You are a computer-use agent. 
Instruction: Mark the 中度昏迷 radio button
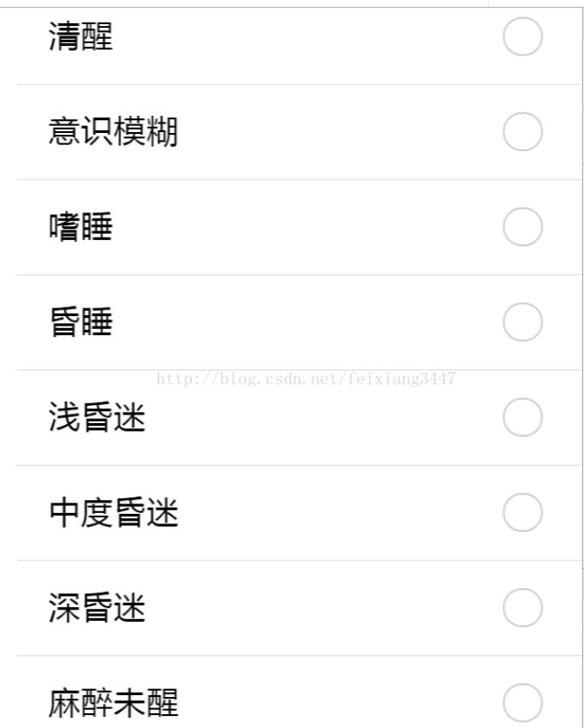pos(522,513)
